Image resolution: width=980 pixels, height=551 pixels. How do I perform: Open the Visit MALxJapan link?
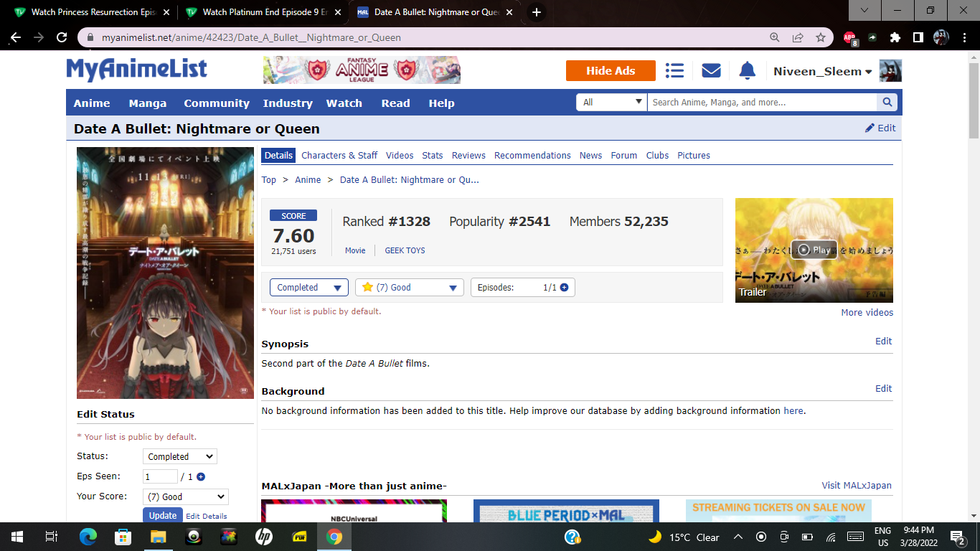857,485
